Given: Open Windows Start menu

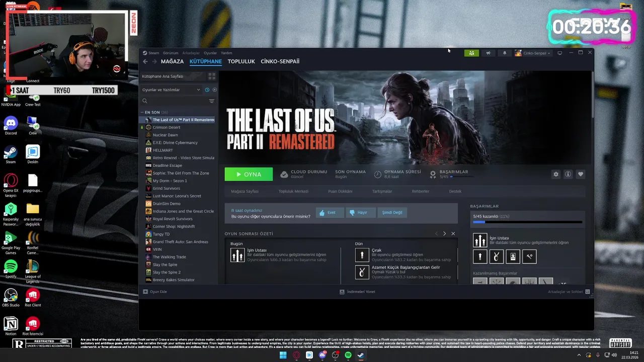Looking at the screenshot, I should coord(283,355).
